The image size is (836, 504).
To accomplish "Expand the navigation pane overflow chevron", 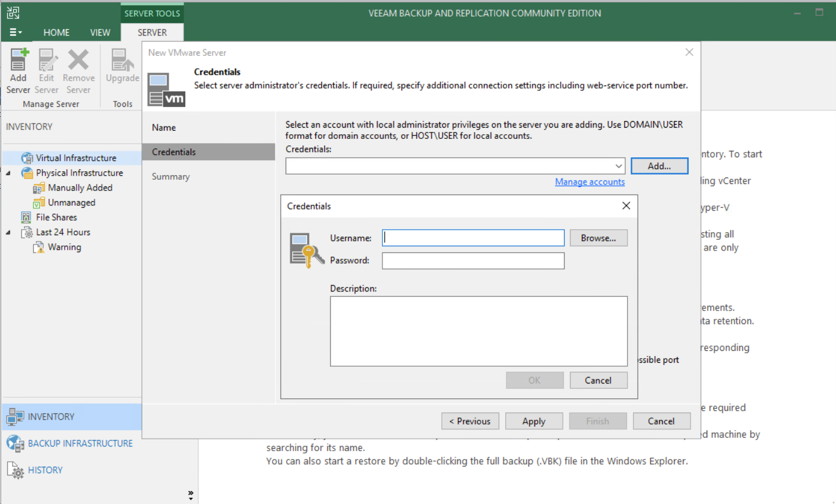I will (x=191, y=495).
